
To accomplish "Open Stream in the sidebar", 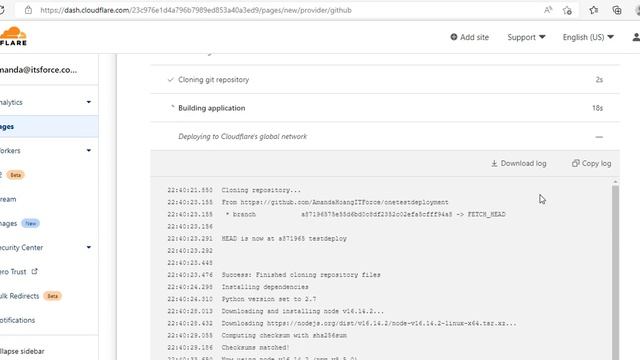I will 8,199.
